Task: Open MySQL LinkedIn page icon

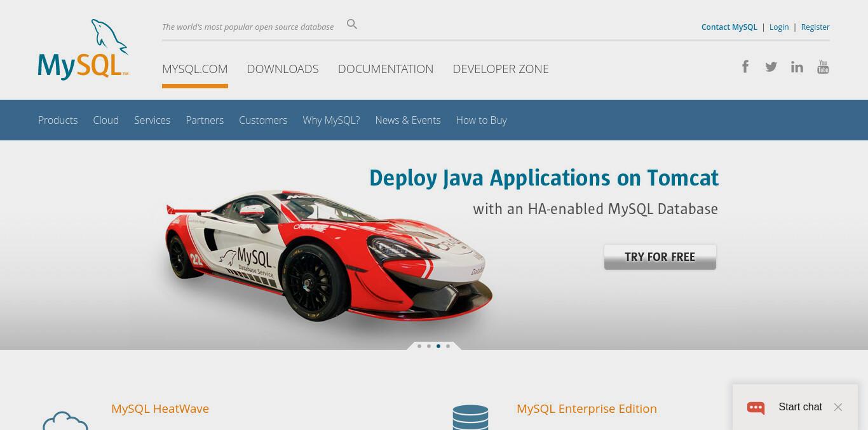Action: 797,67
